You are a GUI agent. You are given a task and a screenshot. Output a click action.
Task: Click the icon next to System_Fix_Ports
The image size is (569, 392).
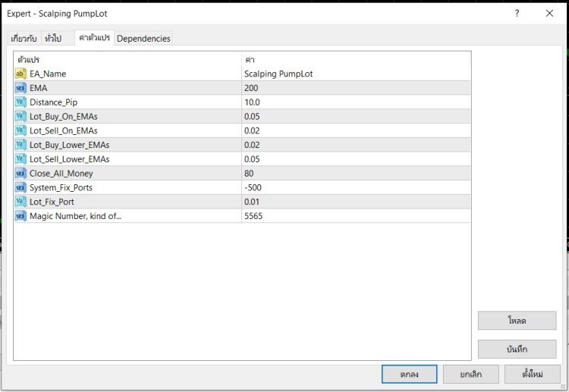pos(20,187)
